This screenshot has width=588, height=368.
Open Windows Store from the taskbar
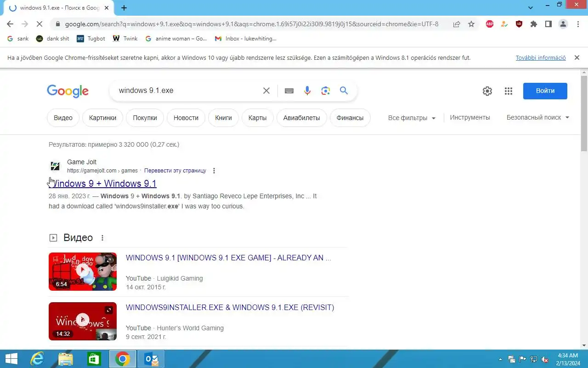point(94,359)
